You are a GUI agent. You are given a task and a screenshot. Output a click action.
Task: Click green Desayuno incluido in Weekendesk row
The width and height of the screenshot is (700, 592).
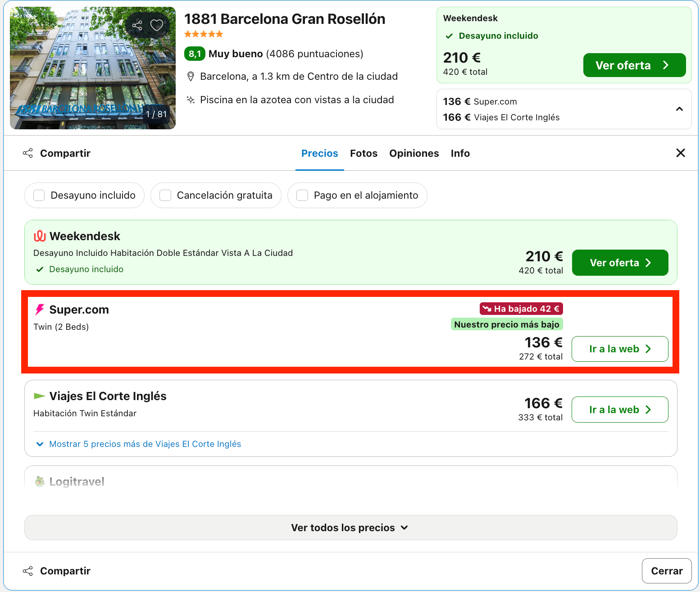tap(86, 269)
